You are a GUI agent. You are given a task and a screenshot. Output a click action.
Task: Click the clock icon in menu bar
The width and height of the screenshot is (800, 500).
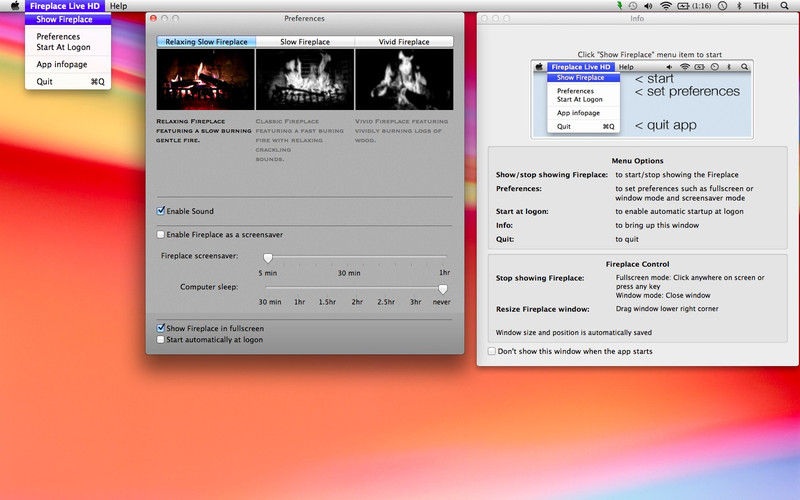coord(722,6)
